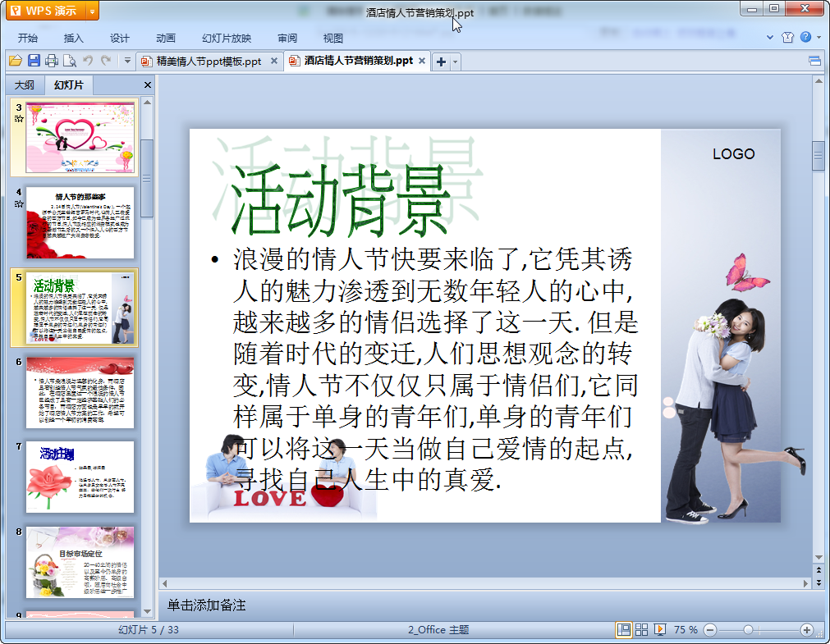Screen dimensions: 830x644
Task: Click the 活动背景 slide title
Action: [x=340, y=200]
